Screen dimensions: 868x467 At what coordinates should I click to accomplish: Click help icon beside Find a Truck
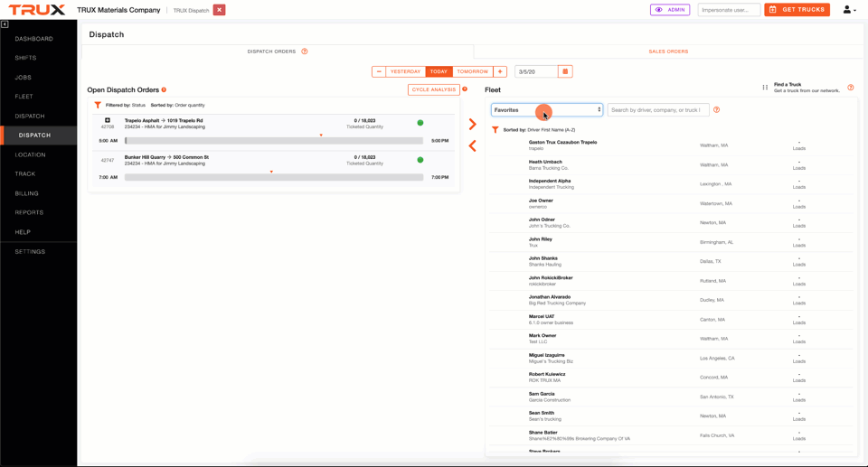click(x=851, y=88)
